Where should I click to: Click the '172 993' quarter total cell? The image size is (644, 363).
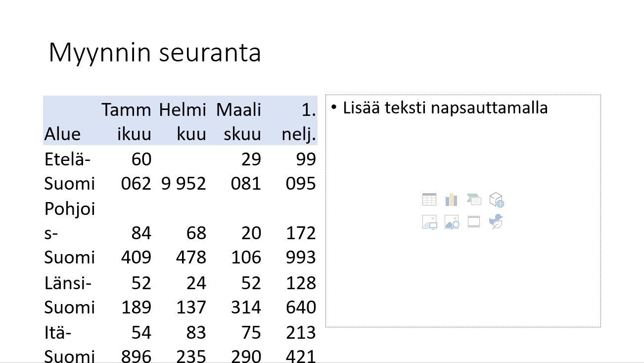pos(290,233)
